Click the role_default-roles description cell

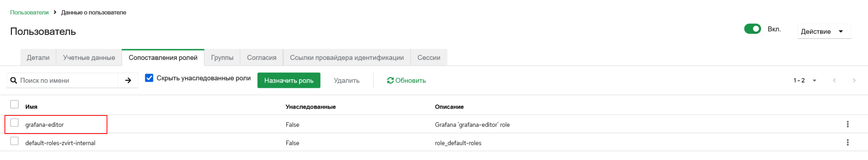click(x=458, y=143)
